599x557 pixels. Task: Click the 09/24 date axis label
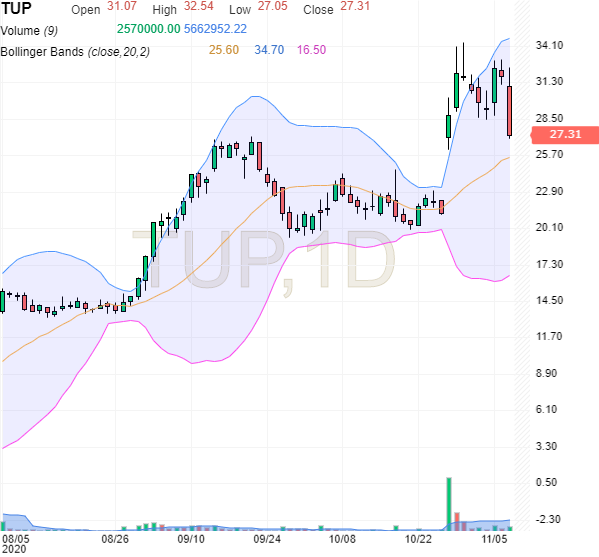coord(267,539)
